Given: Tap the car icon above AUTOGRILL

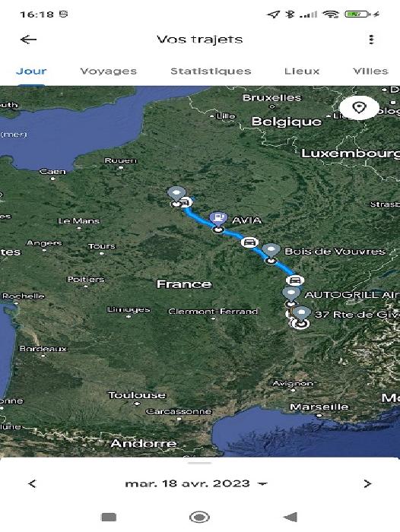Looking at the screenshot, I should pos(295,280).
